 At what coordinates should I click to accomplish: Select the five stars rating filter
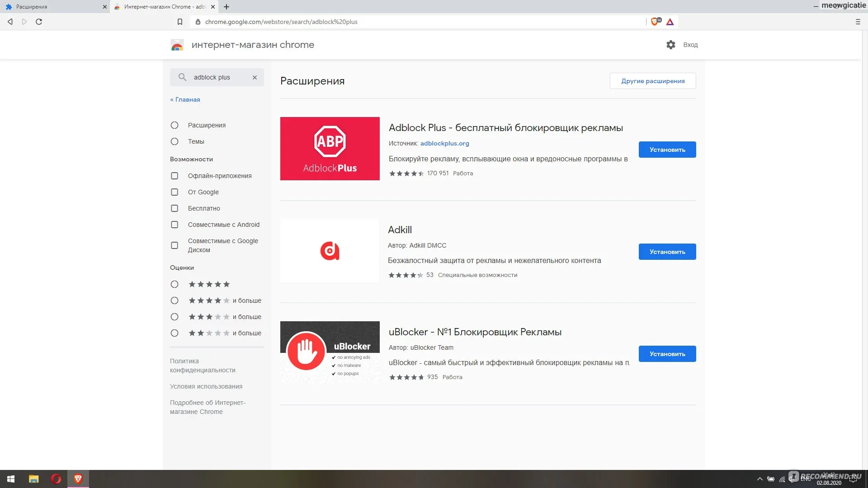175,284
